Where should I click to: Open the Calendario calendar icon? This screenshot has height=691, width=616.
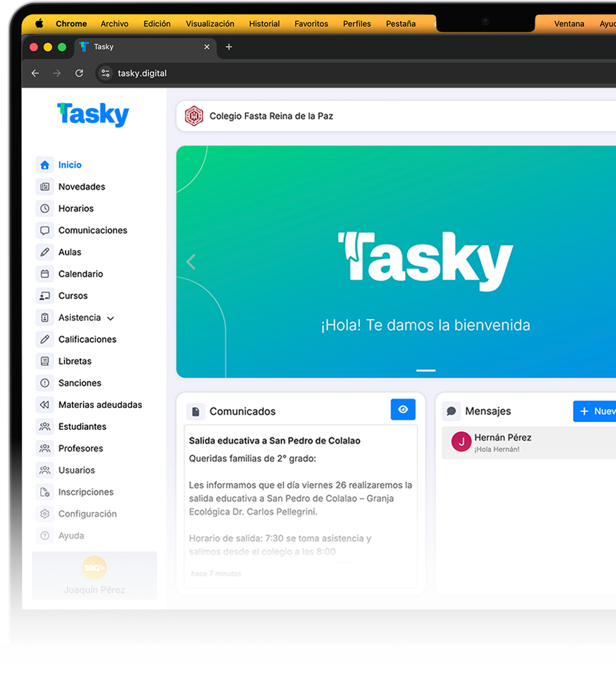point(45,274)
